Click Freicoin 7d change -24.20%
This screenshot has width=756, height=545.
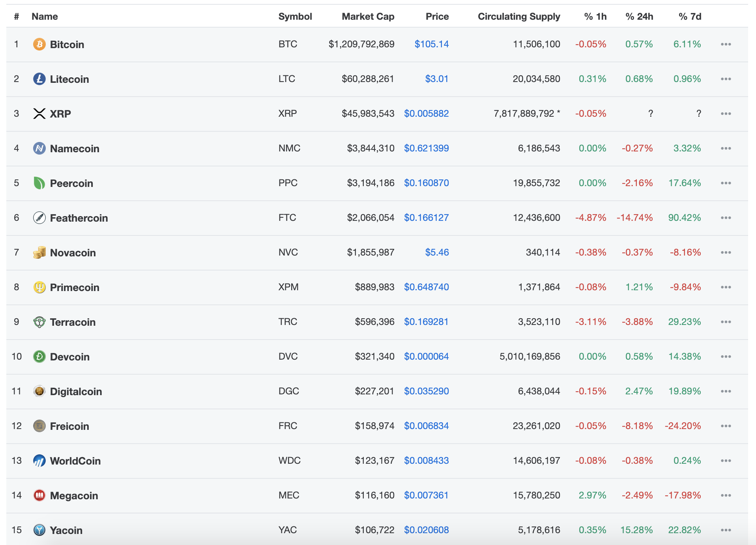[x=683, y=426]
